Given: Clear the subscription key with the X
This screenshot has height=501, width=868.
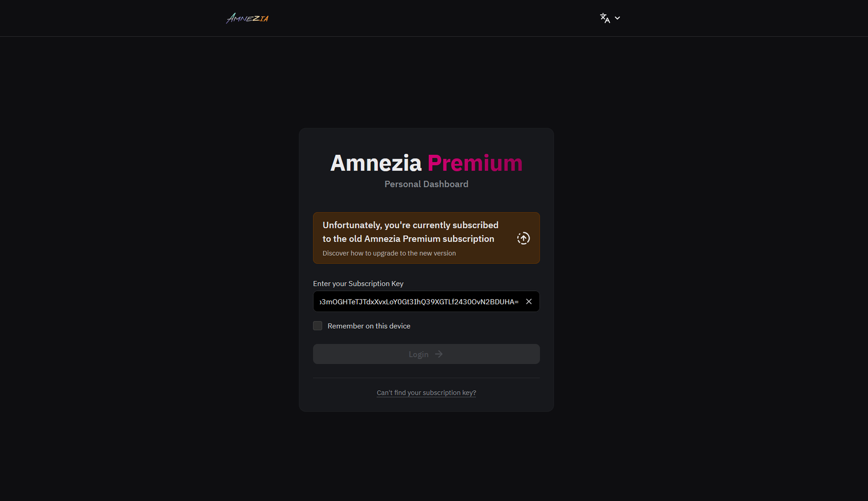Looking at the screenshot, I should tap(529, 302).
